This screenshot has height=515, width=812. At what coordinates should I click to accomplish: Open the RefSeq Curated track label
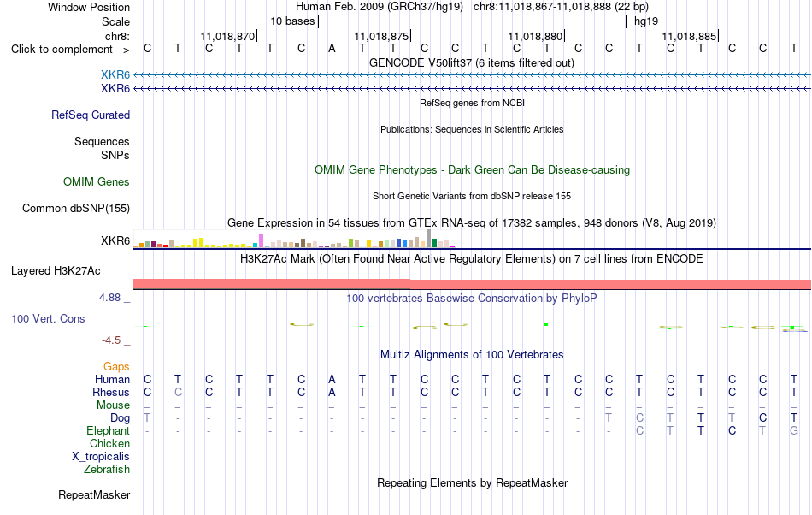pos(90,115)
